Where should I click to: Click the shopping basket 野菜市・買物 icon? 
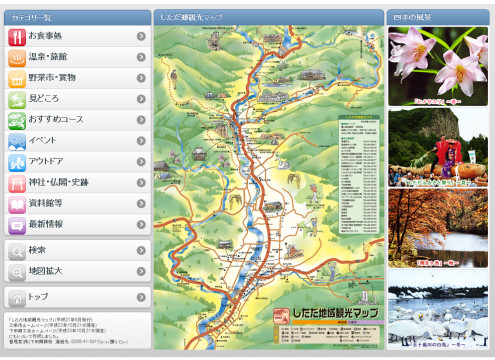[17, 79]
